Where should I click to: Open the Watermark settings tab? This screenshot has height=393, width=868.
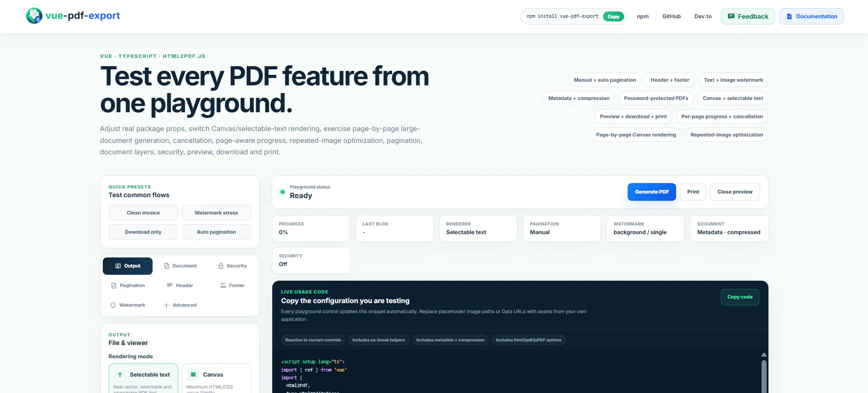point(127,305)
